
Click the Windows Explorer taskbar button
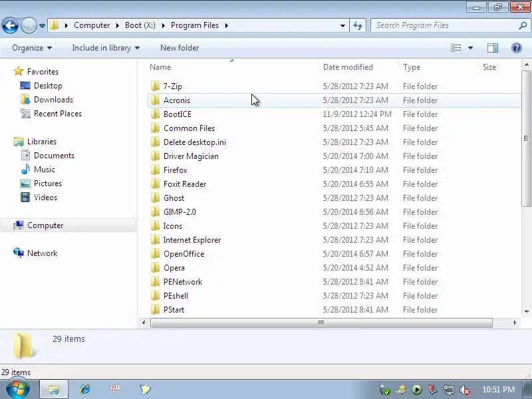tap(54, 389)
